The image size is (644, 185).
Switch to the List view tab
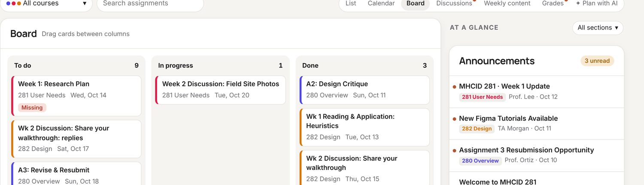[x=351, y=3]
